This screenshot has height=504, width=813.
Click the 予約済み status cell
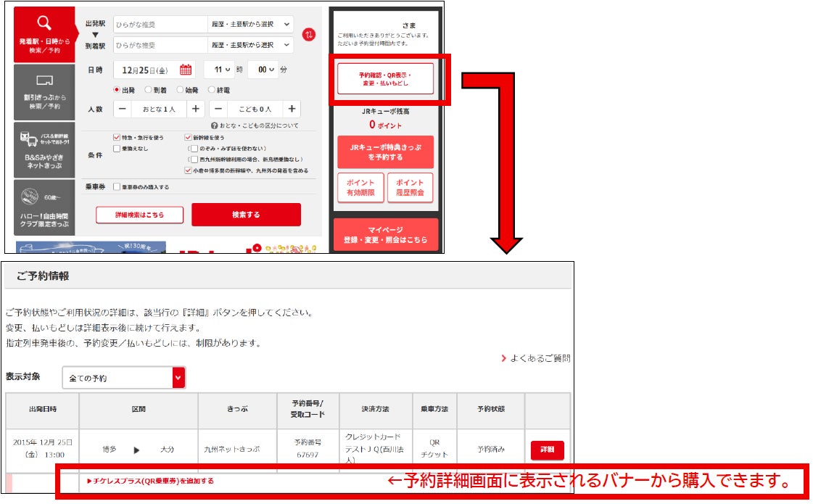point(491,449)
